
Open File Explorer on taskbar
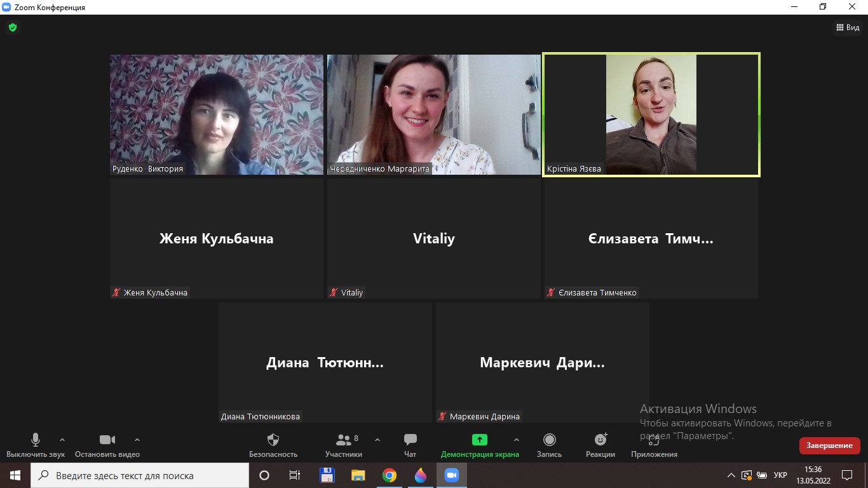pos(358,475)
